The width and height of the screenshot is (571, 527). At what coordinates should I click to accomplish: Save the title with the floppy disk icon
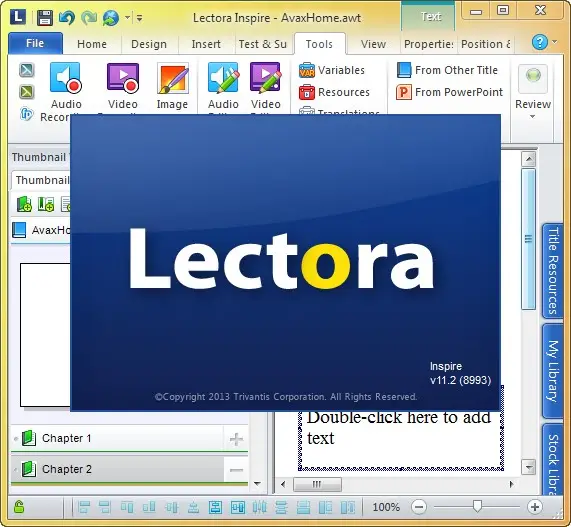(x=44, y=17)
